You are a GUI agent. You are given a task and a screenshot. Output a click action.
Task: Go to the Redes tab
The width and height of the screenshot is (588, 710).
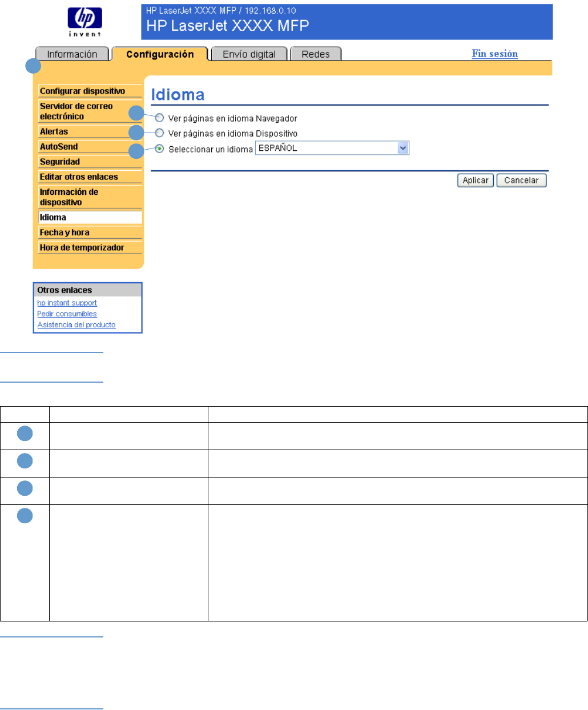(316, 54)
